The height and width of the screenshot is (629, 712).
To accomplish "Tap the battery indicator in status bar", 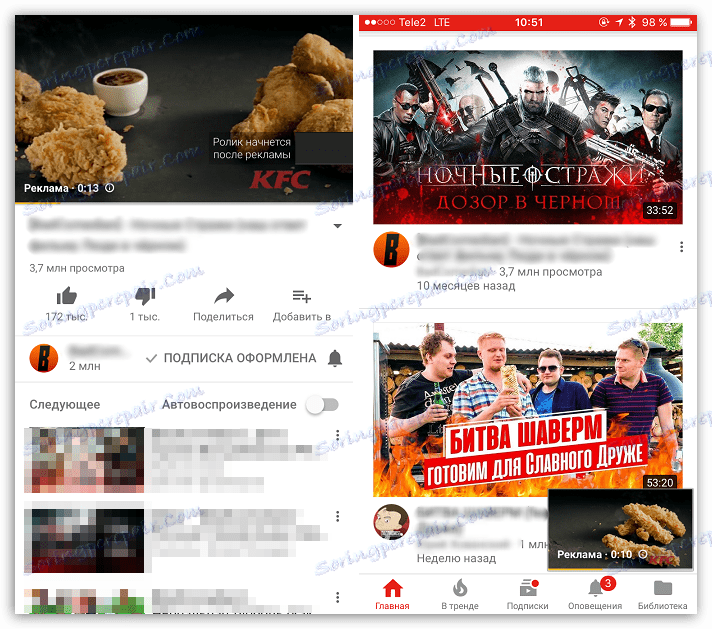I will tap(680, 22).
